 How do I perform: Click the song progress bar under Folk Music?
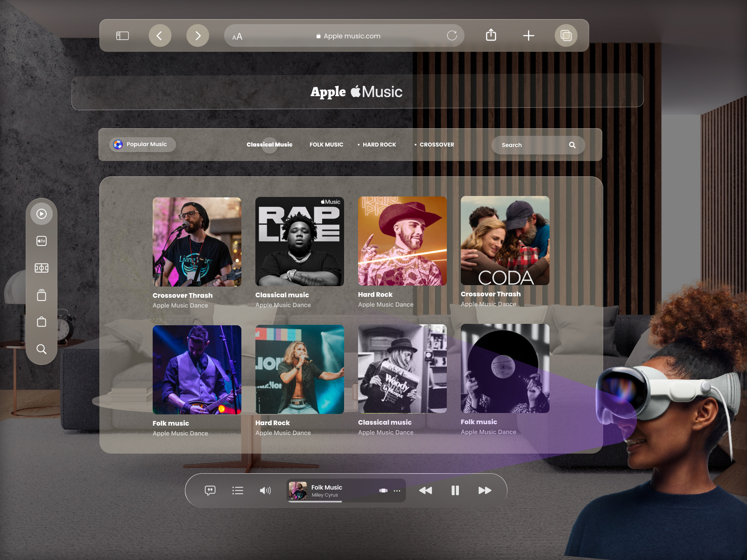coord(315,502)
